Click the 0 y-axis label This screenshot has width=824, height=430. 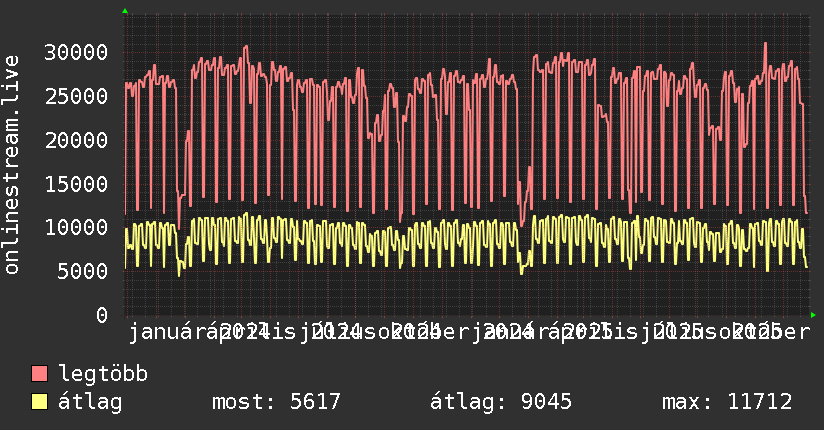101,315
